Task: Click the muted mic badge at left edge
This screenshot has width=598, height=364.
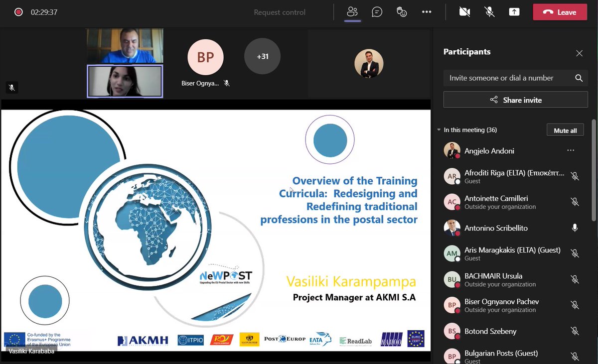Action: click(x=12, y=87)
